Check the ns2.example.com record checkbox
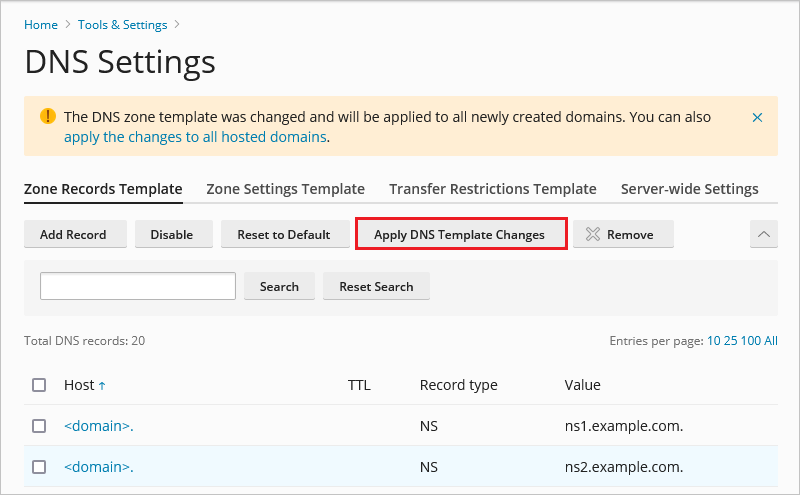 pyautogui.click(x=39, y=466)
